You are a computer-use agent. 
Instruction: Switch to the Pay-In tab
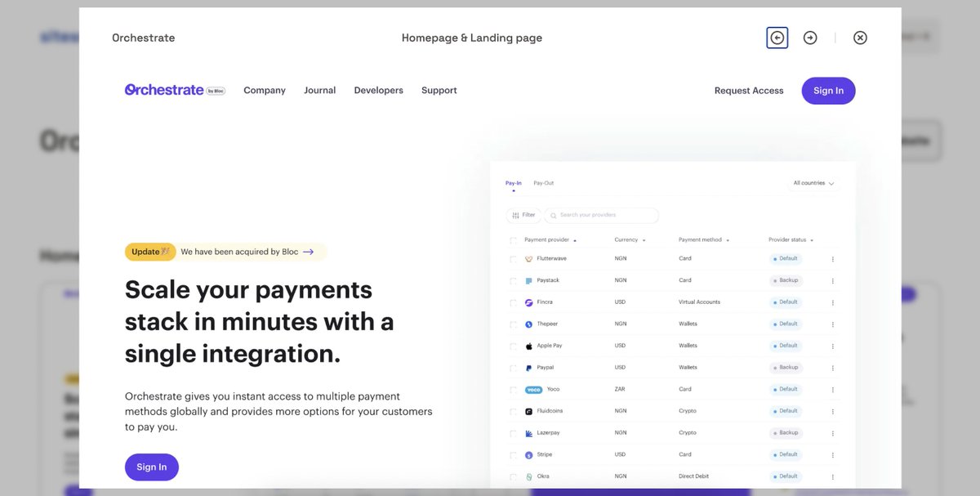coord(514,183)
